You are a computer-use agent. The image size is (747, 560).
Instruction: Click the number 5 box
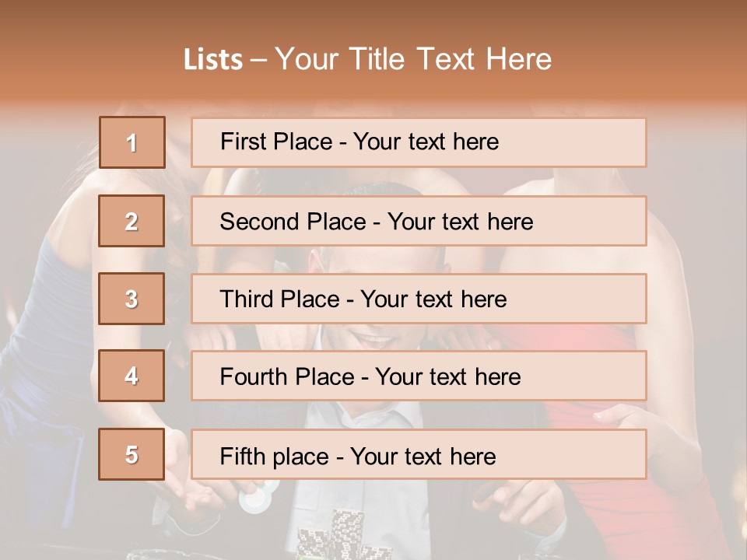[x=132, y=454]
